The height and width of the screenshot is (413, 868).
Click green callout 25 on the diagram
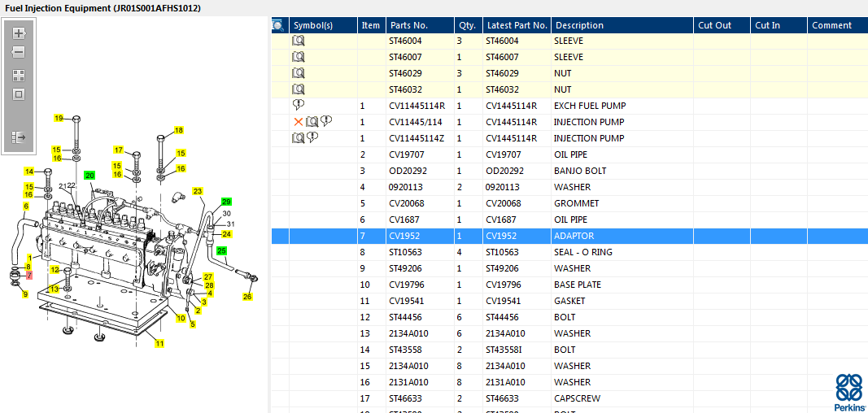222,250
